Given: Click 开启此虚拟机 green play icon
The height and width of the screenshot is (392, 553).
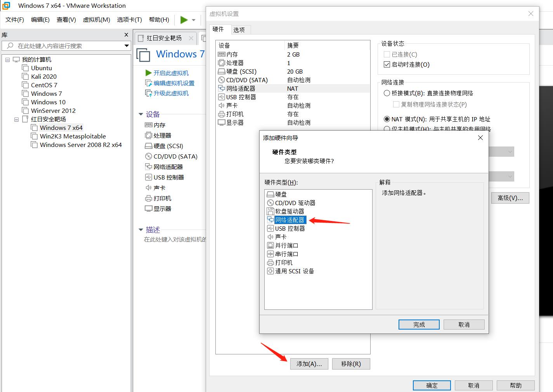Looking at the screenshot, I should (148, 73).
